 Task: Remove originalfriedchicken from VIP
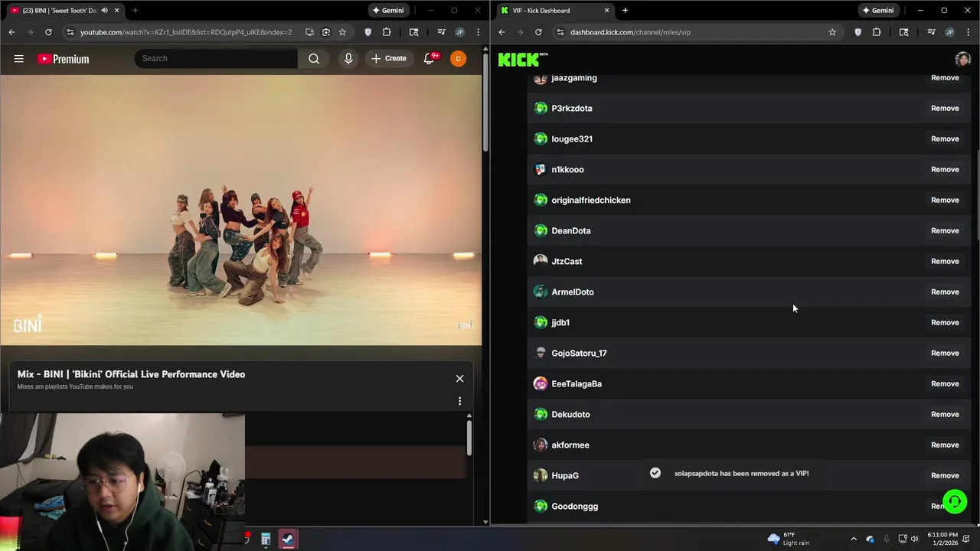945,200
